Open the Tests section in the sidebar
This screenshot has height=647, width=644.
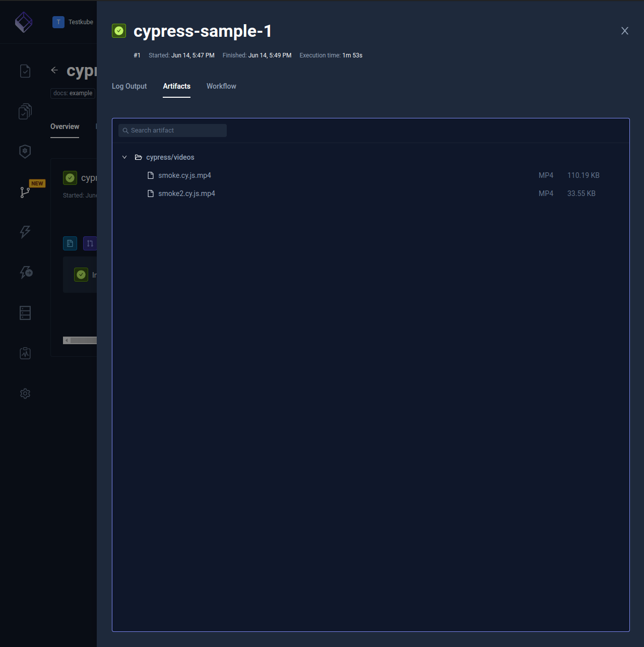click(25, 71)
